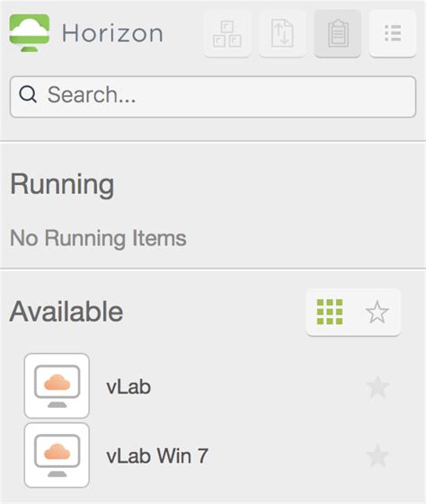Open the settings list menu icon
This screenshot has width=426, height=504.
click(393, 34)
